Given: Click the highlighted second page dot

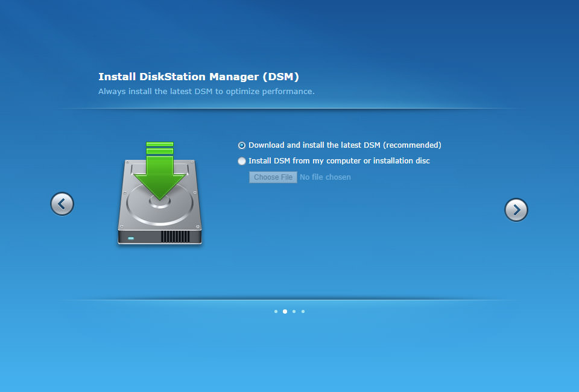Looking at the screenshot, I should tap(285, 312).
